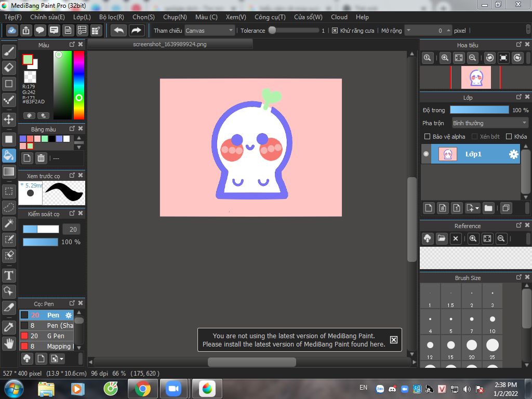Expand the add-layer dropdown arrow button
This screenshot has height=399, width=532.
point(473,208)
